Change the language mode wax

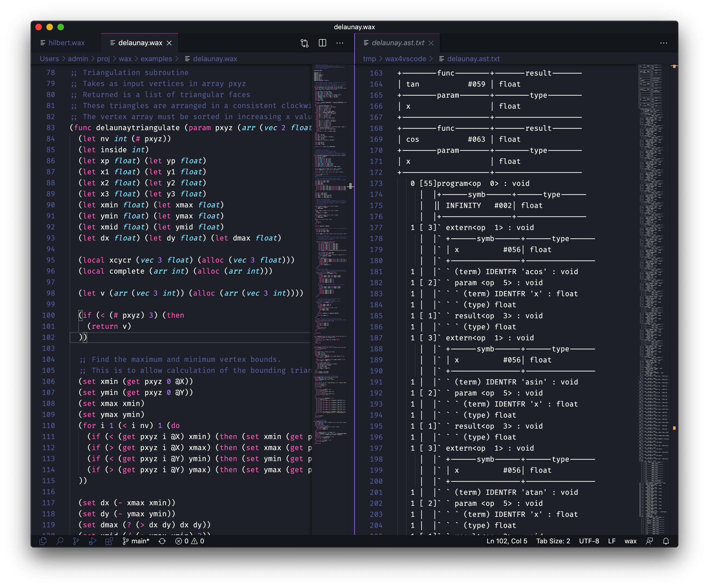[x=630, y=541]
